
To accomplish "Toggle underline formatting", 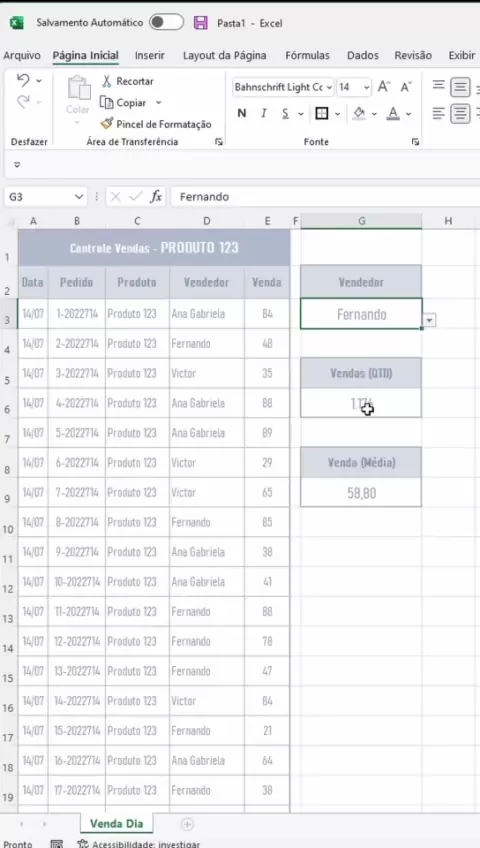I will 285,114.
